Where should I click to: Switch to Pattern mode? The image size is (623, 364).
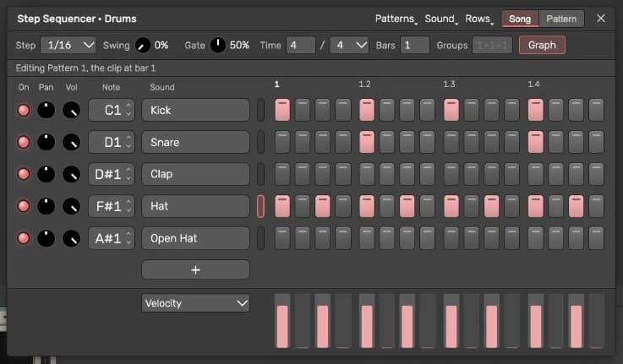coord(561,19)
